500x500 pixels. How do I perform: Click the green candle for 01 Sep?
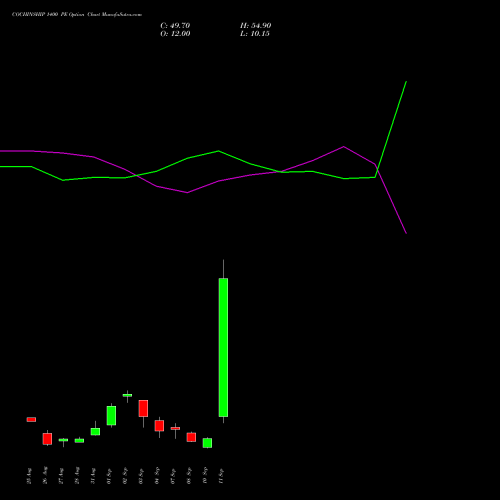tap(111, 415)
